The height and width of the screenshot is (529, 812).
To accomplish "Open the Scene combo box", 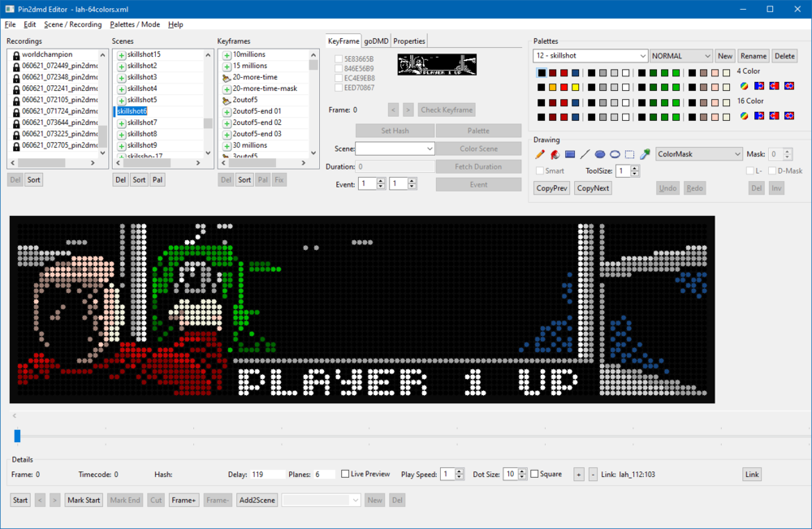I will coord(395,149).
